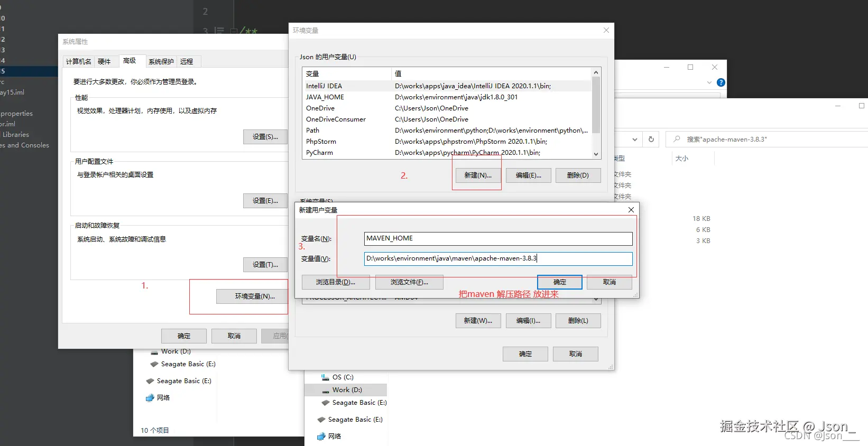Click 设置(E)... under 用户配置文件
The width and height of the screenshot is (868, 446).
(x=265, y=201)
